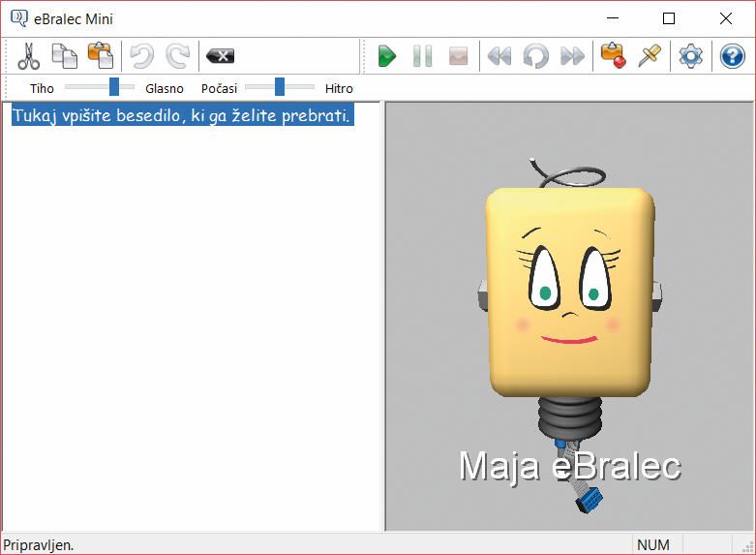Close the eBralec Mini window
This screenshot has height=555, width=756.
coord(726,18)
